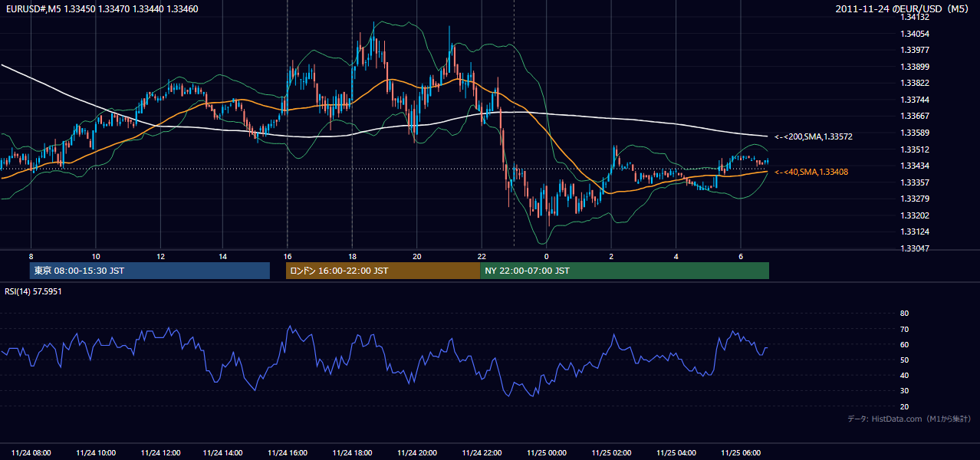Click price level 1.33589 on the axis
980x460 pixels.
click(916, 133)
